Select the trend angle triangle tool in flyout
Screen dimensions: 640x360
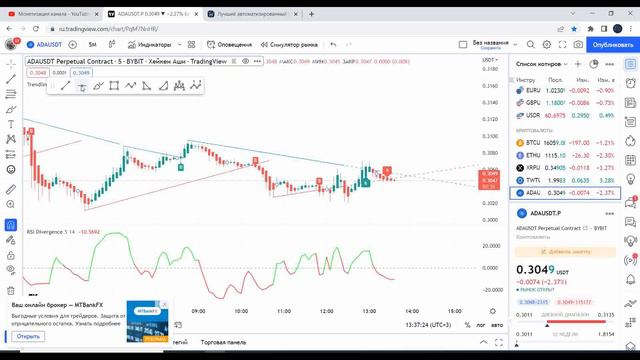tap(147, 86)
